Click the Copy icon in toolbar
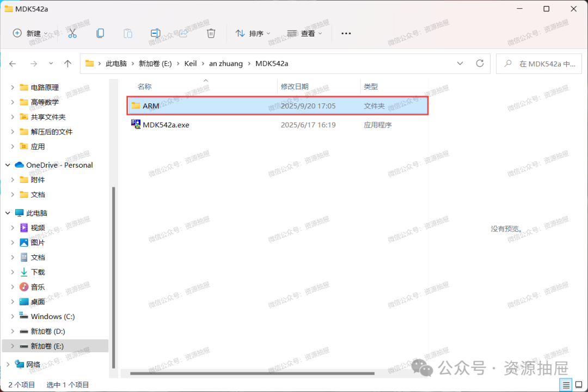 100,33
